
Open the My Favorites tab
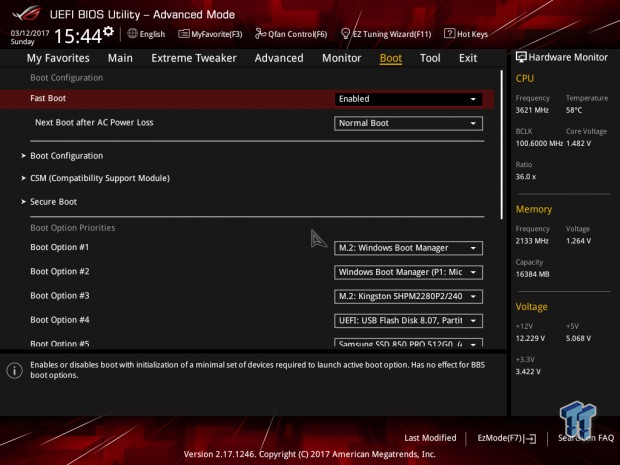58,58
